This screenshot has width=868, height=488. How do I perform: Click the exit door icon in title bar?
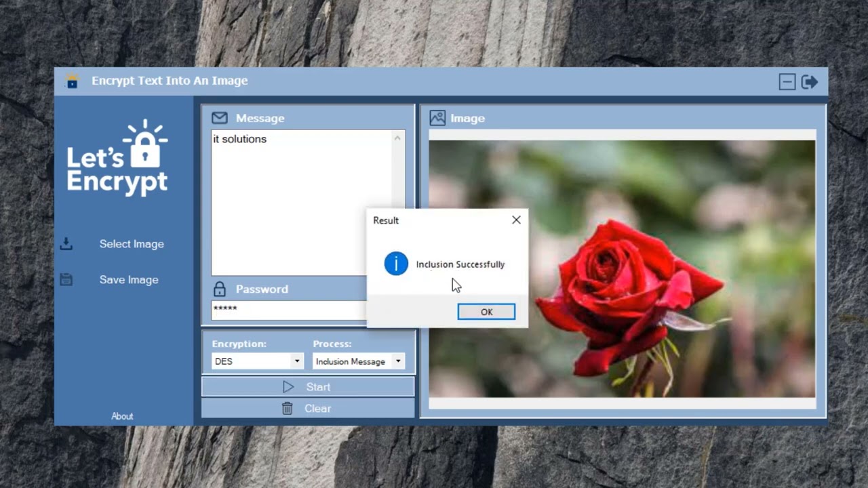click(x=810, y=82)
